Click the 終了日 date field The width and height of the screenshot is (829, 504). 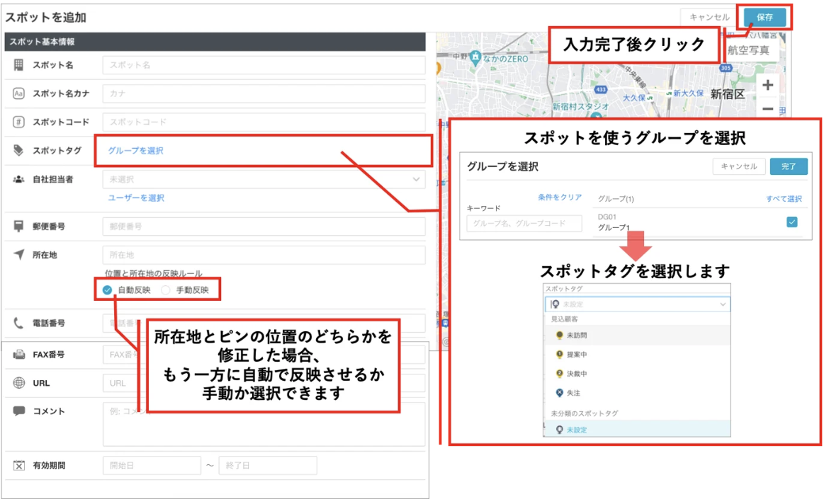268,466
